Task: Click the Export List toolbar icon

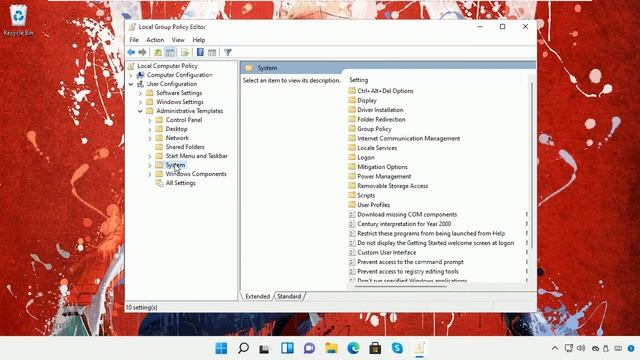Action: (184, 52)
